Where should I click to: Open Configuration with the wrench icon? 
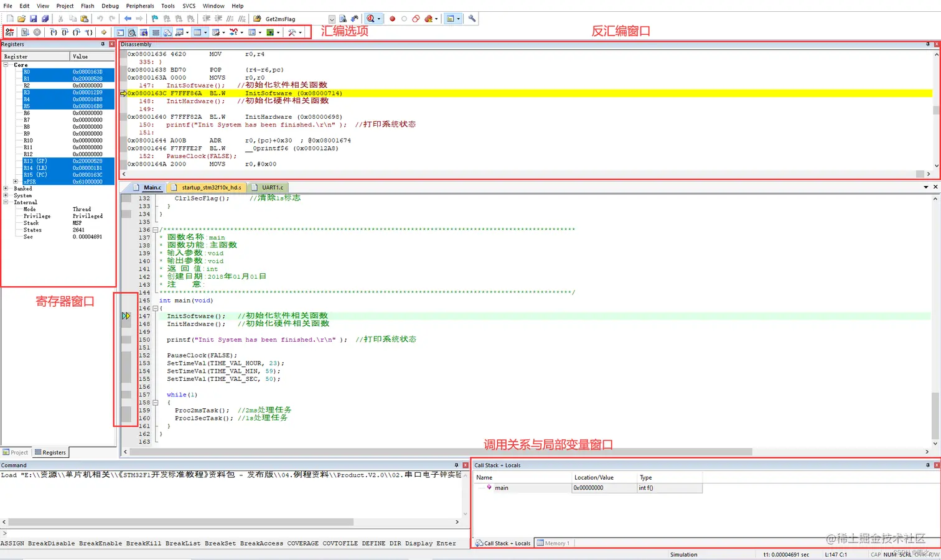(472, 19)
